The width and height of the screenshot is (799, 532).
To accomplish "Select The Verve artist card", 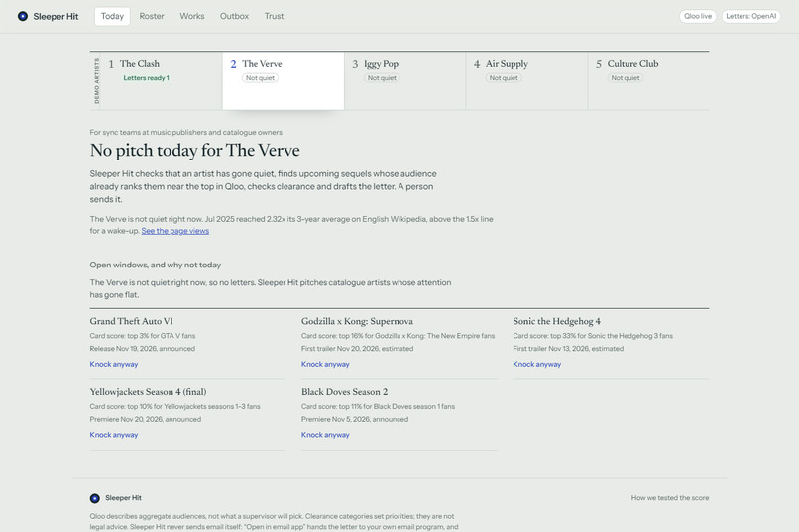I will click(x=284, y=80).
